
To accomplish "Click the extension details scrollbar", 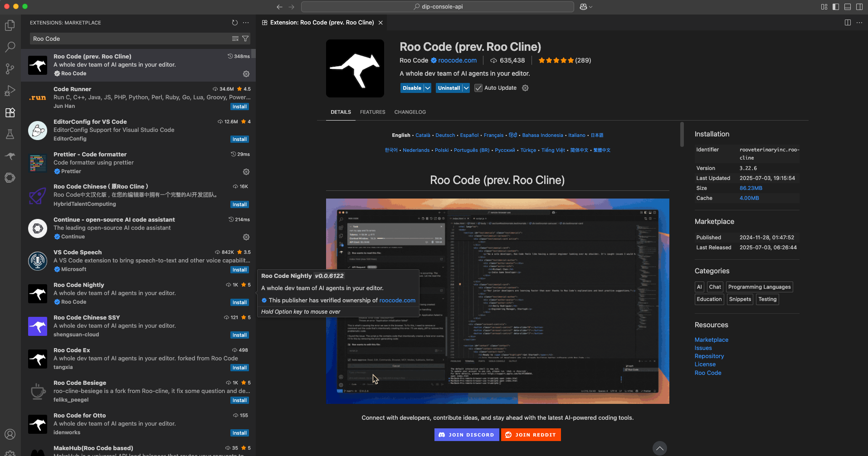I will [682, 135].
